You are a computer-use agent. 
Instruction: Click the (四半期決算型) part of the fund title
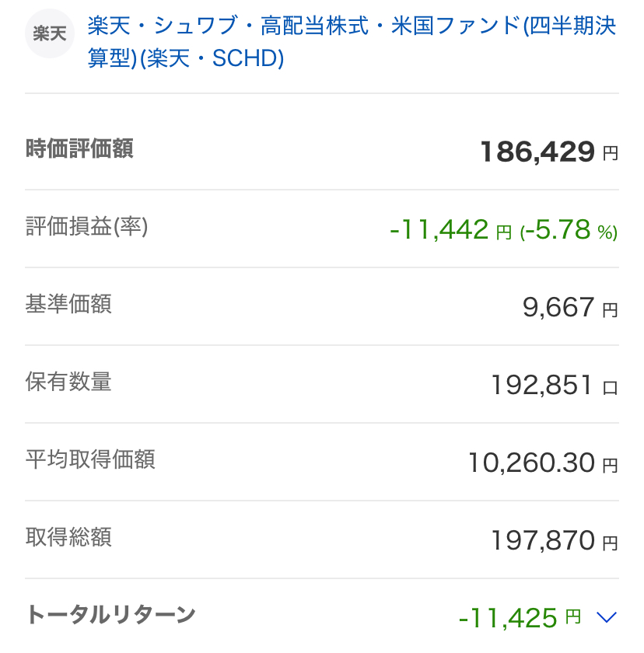tap(569, 26)
